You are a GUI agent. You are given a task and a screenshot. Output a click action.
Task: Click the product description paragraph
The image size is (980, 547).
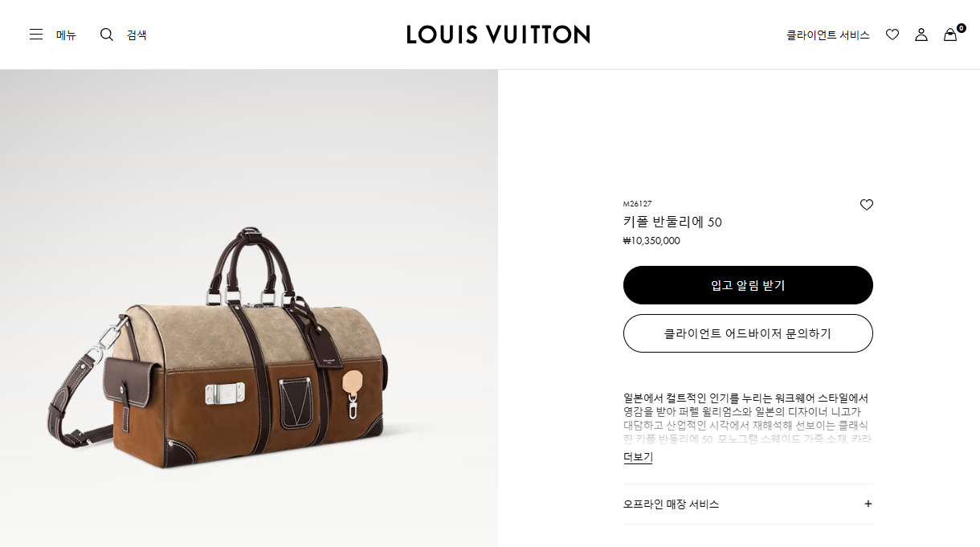pos(748,418)
